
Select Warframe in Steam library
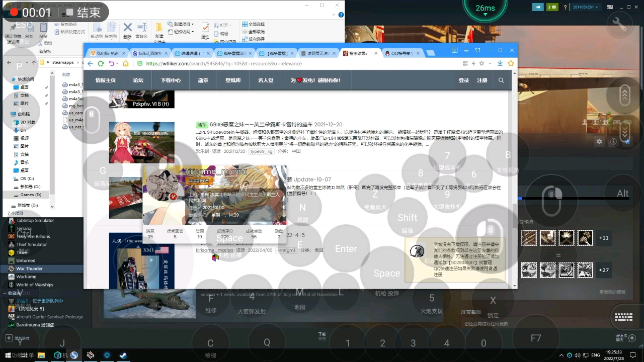click(x=42, y=277)
